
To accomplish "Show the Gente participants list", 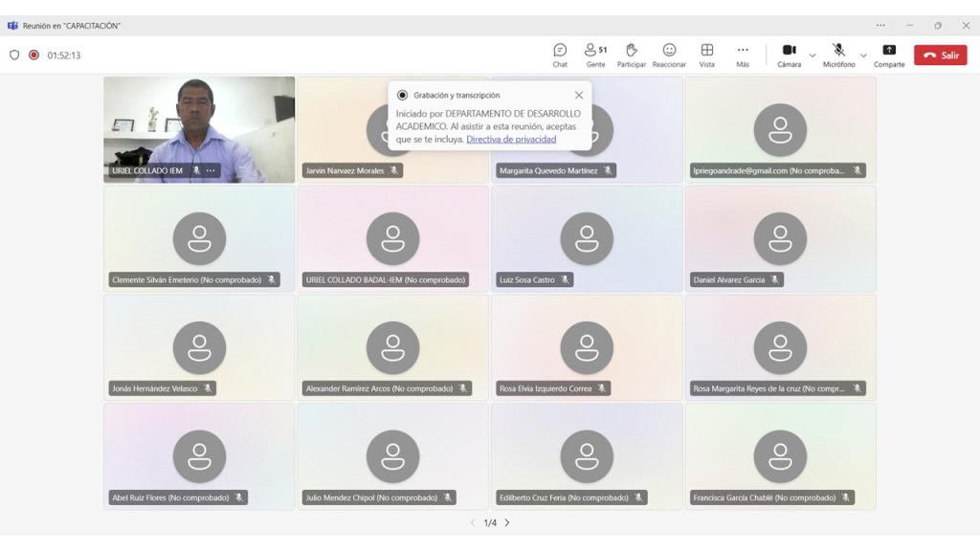I will pyautogui.click(x=595, y=55).
